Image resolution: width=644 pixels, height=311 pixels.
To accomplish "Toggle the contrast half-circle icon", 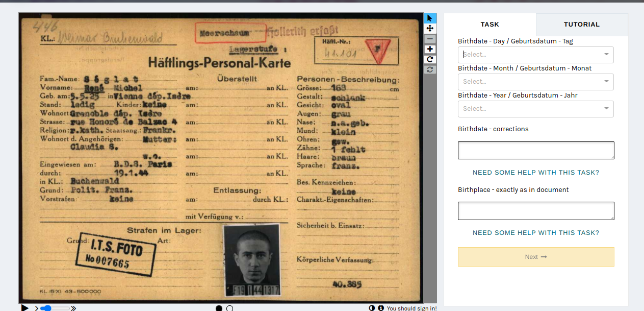I will coord(372,308).
